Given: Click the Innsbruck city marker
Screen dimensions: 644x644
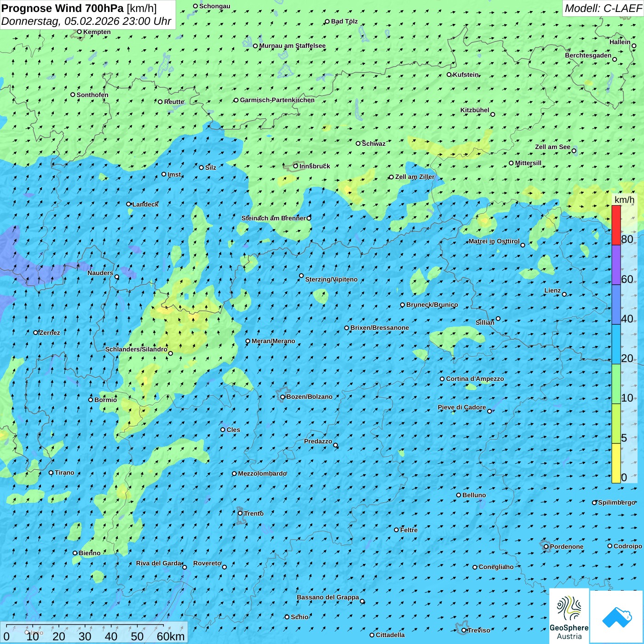Looking at the screenshot, I should tap(296, 166).
